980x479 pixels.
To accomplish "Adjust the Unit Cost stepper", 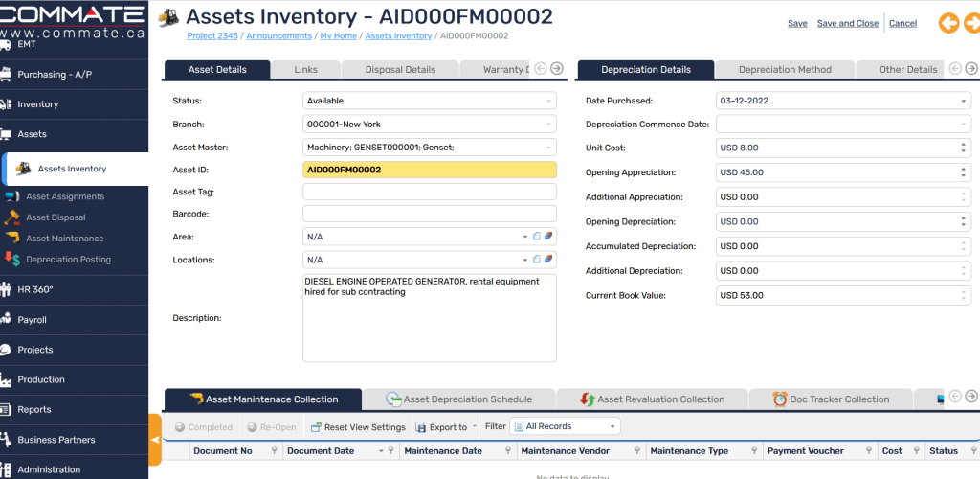I will 963,148.
